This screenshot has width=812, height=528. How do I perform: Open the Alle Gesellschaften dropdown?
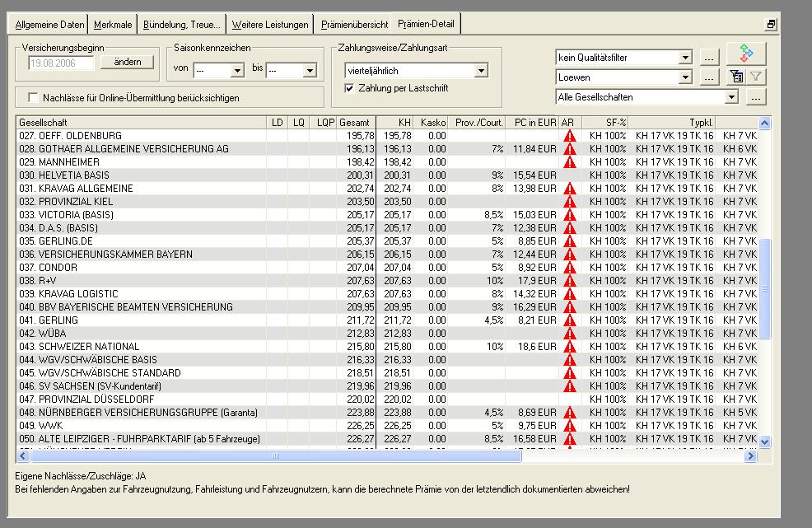[x=730, y=97]
